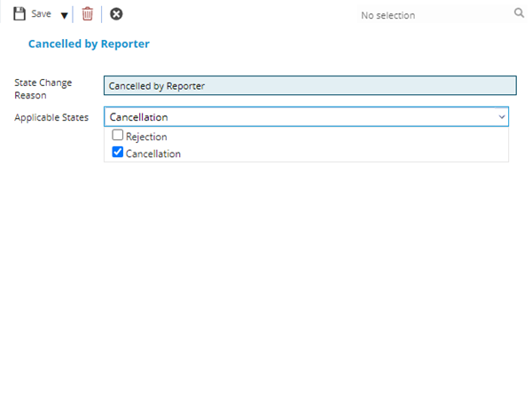
Task: Click the separator before the close icon
Action: click(102, 14)
